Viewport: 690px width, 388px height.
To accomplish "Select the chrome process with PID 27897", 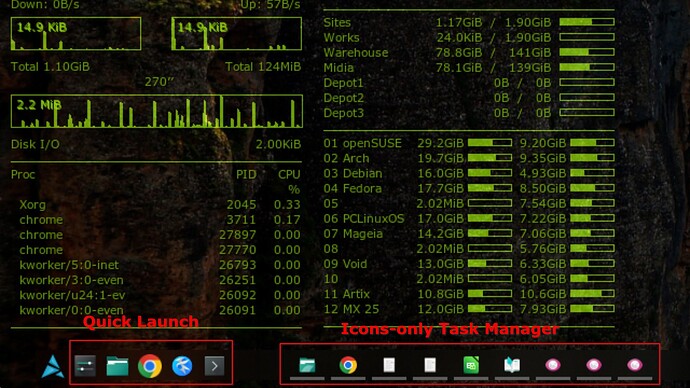I will 160,234.
